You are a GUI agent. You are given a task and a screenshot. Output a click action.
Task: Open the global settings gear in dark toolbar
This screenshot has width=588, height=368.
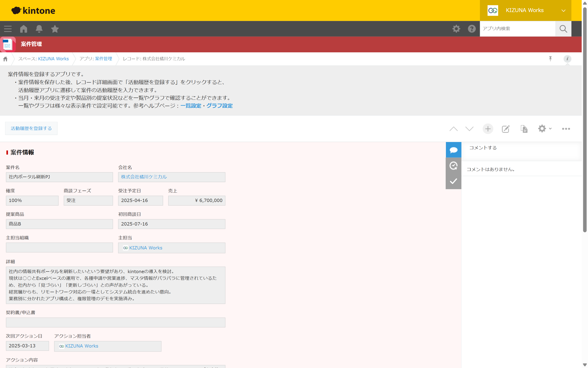[456, 29]
